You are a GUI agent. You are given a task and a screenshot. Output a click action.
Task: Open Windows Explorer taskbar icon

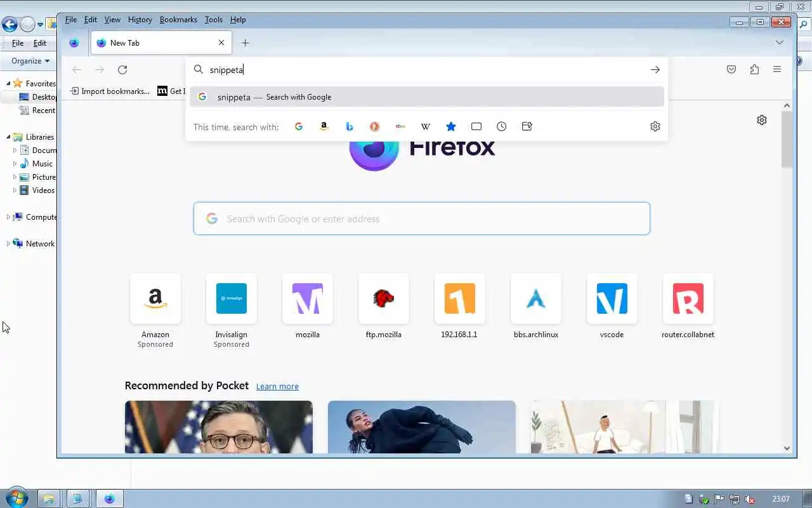coord(48,499)
